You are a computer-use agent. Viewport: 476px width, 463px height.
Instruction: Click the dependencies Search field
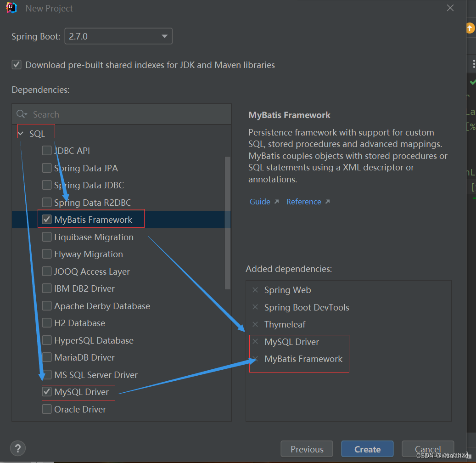point(122,114)
